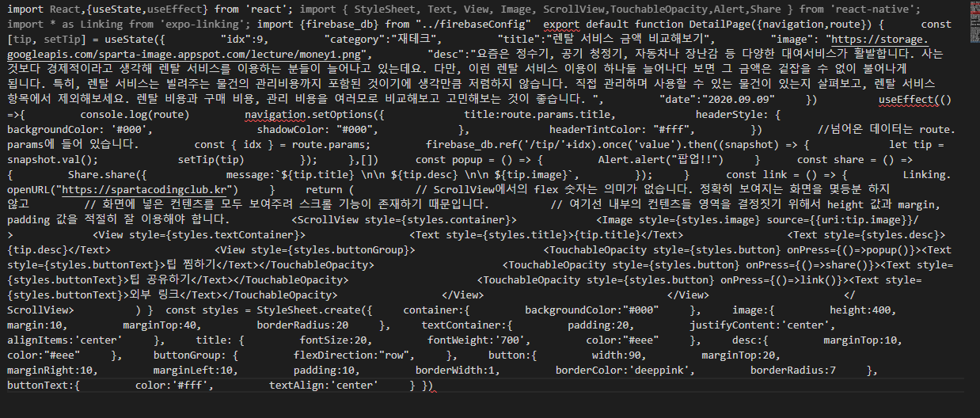Click the '외부 링크' button text
Image resolution: width=980 pixels, height=418 pixels.
(154, 295)
